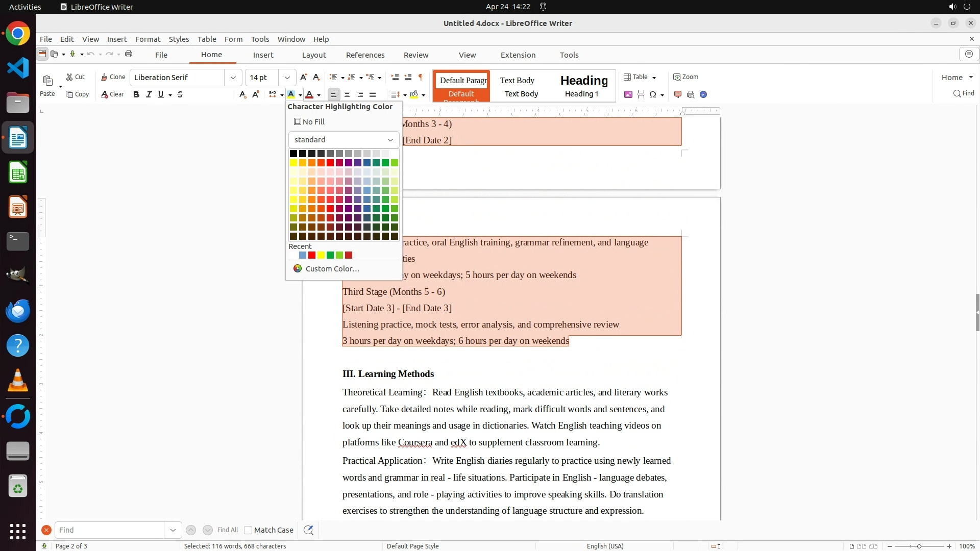Pick the yellow swatch in Recent colors
The width and height of the screenshot is (980, 551).
pyautogui.click(x=321, y=255)
